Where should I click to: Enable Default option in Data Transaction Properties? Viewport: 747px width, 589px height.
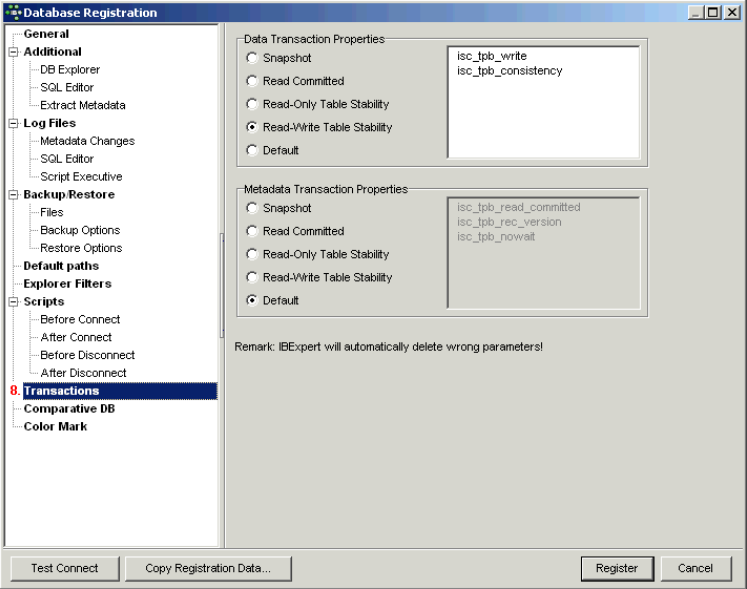point(252,150)
